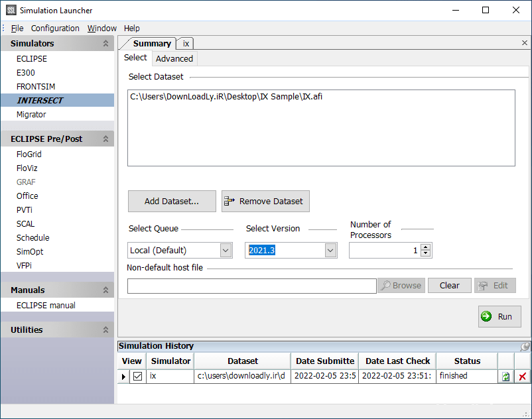
Task: Click the SSL application icon in title bar
Action: pos(11,10)
